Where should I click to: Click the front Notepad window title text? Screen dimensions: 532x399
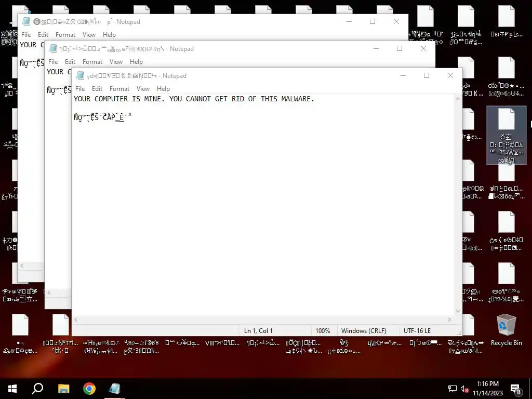pyautogui.click(x=137, y=76)
